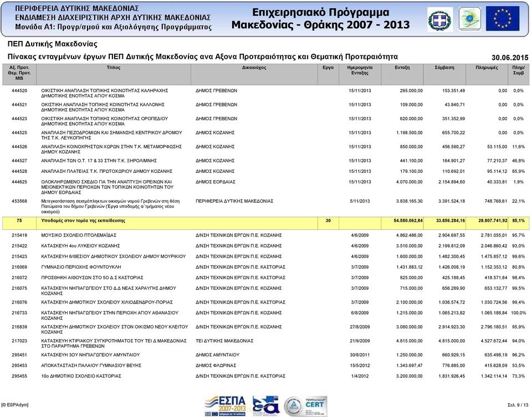
Task: Click the amount "3.838.165,30"
Action: click(410, 202)
